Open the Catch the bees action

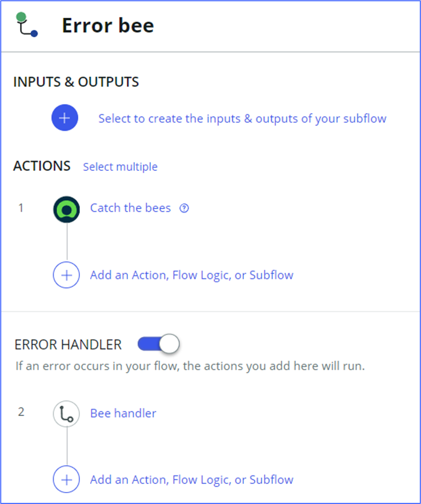click(130, 207)
